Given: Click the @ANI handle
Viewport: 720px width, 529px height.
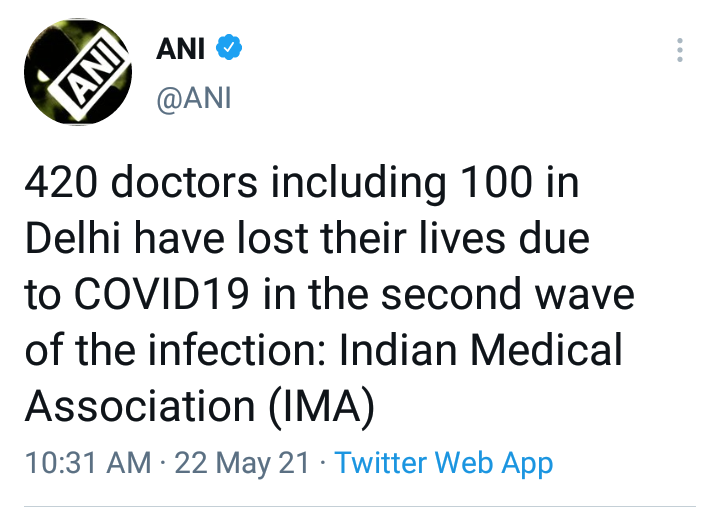Looking at the screenshot, I should [x=193, y=99].
